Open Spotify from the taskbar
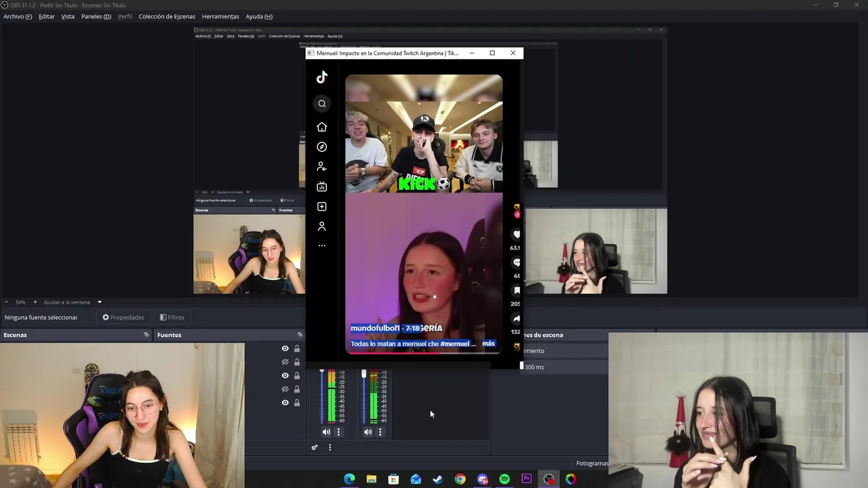Image resolution: width=868 pixels, height=488 pixels. point(505,479)
